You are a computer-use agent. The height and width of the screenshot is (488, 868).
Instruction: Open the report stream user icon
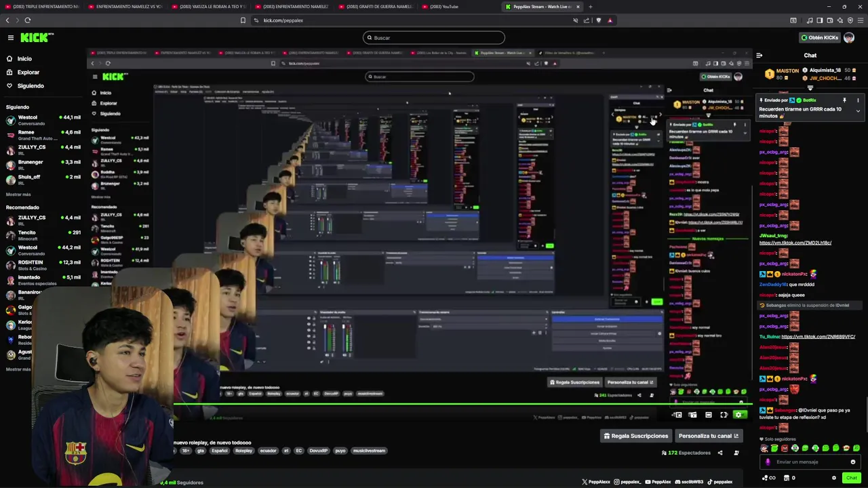coord(736,453)
